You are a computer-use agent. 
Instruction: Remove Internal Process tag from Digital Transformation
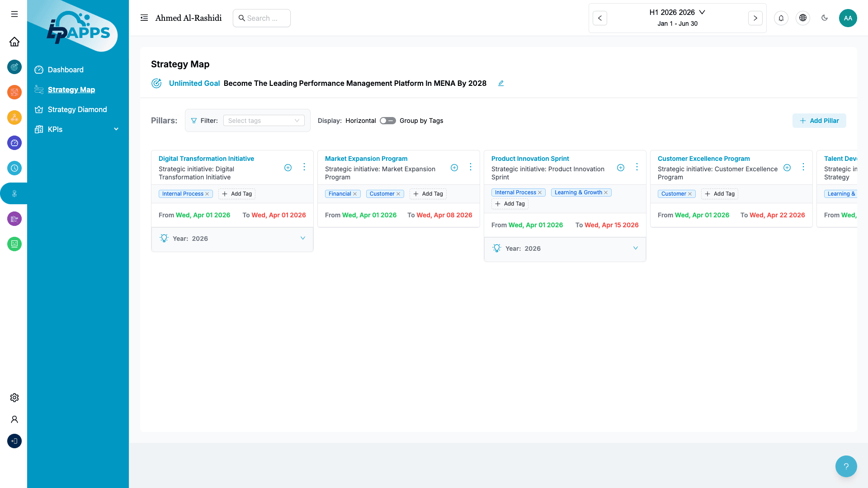207,194
